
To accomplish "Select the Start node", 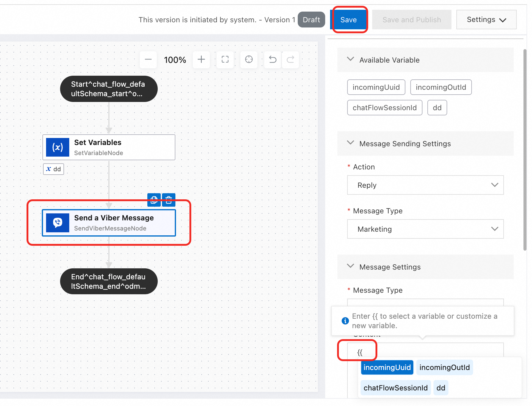I will [109, 89].
